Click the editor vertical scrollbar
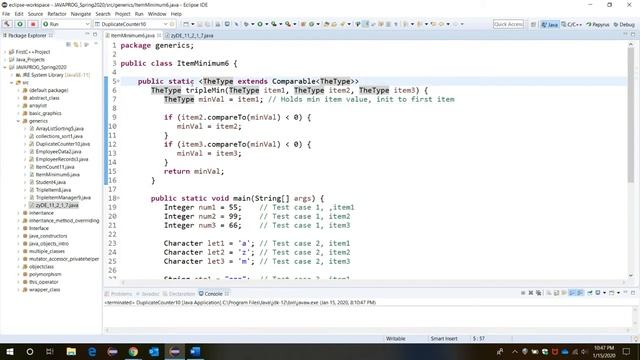Screen dimensions: 640x360 point(631,115)
